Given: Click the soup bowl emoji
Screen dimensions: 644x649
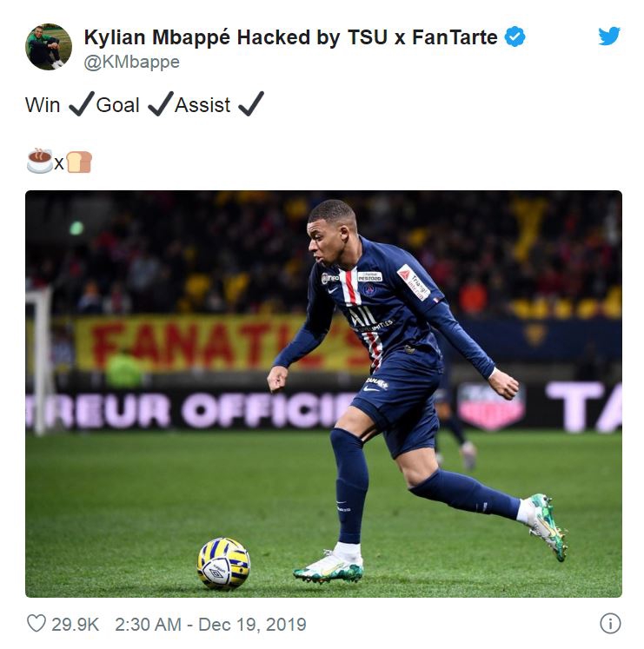Looking at the screenshot, I should click(x=40, y=161).
